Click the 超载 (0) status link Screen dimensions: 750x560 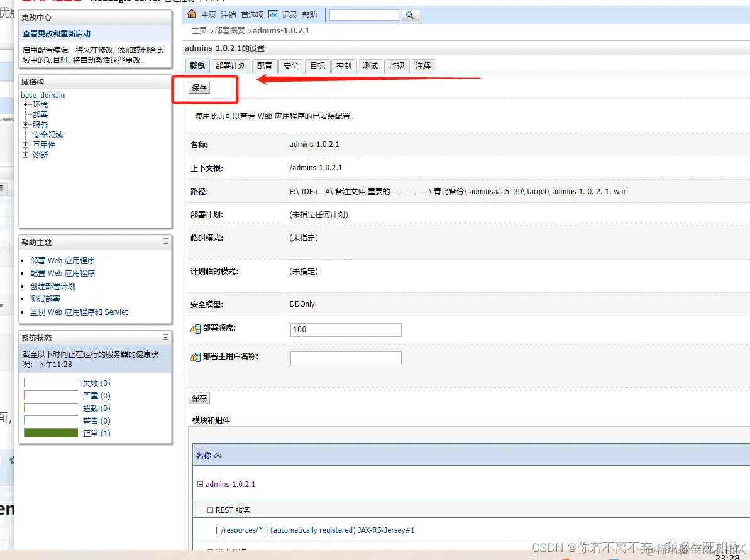point(97,408)
